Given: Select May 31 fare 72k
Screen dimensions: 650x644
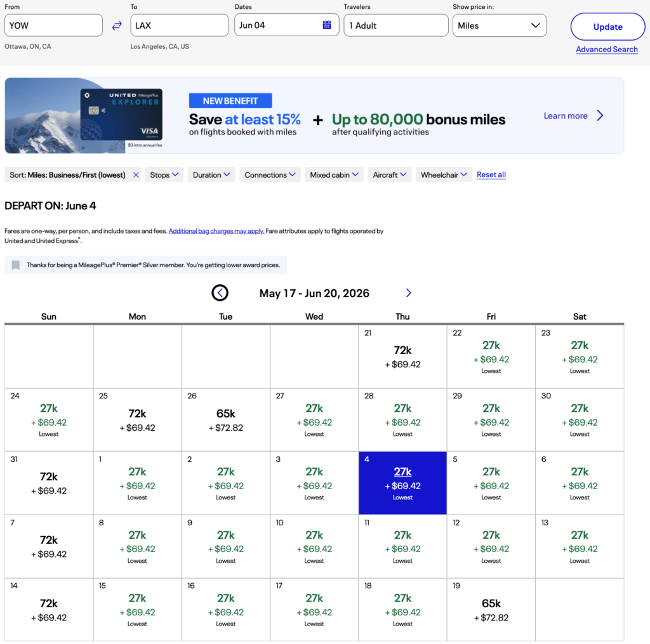Looking at the screenshot, I should pyautogui.click(x=49, y=483).
